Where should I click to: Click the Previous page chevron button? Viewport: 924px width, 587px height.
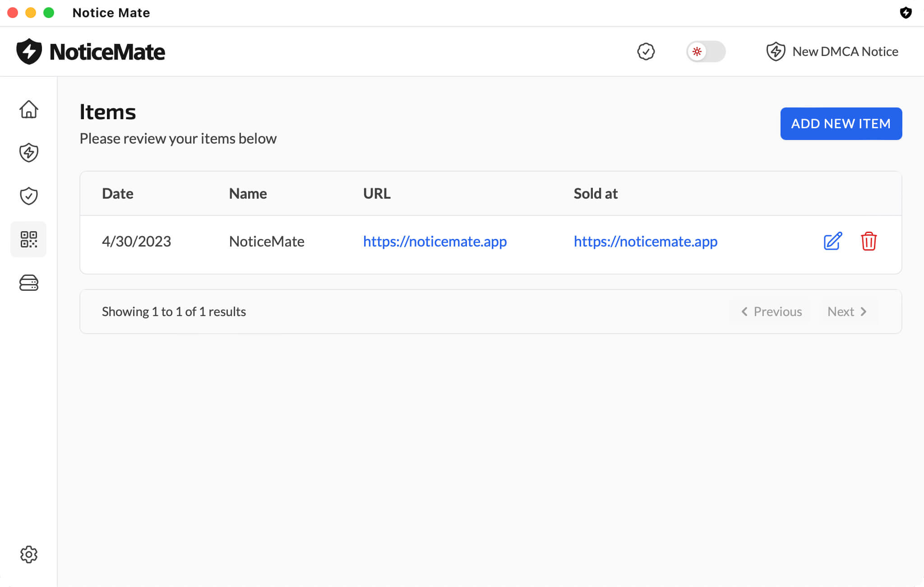point(771,312)
